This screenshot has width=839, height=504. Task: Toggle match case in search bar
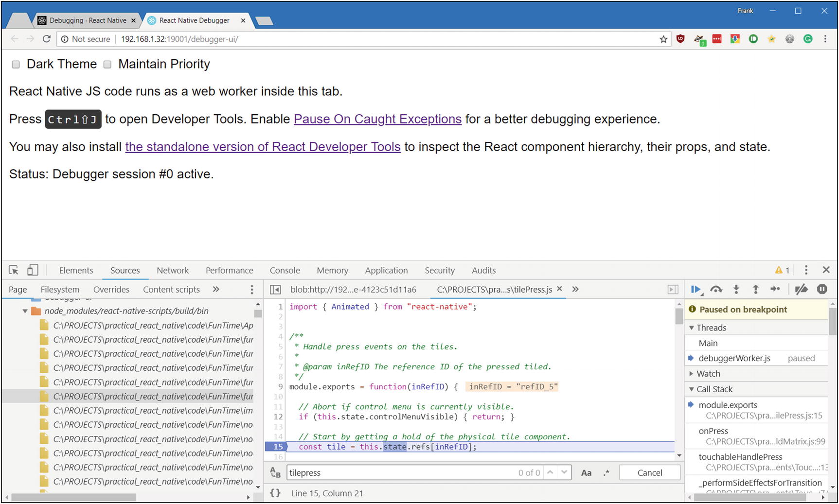(x=586, y=473)
